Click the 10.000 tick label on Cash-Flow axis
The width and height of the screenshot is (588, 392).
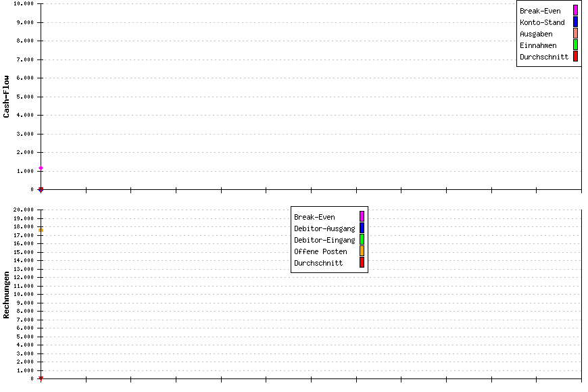[x=24, y=3]
